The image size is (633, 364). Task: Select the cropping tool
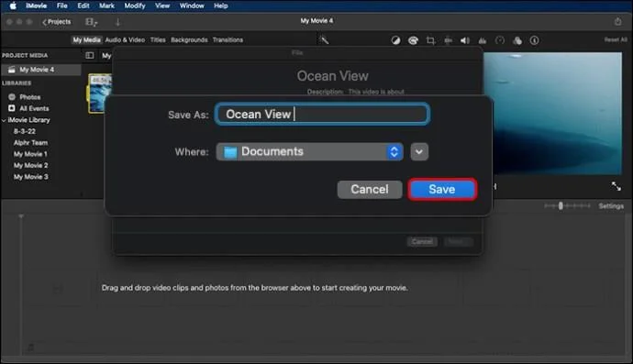pos(430,40)
